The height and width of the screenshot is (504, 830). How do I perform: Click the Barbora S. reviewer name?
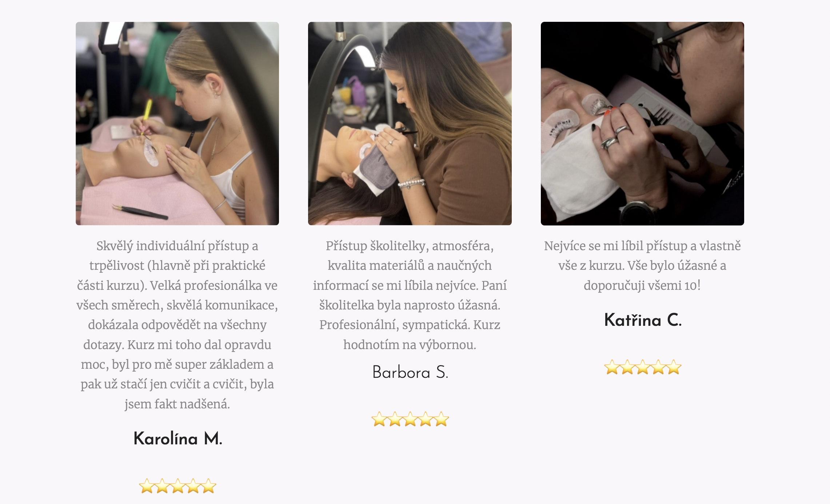410,372
